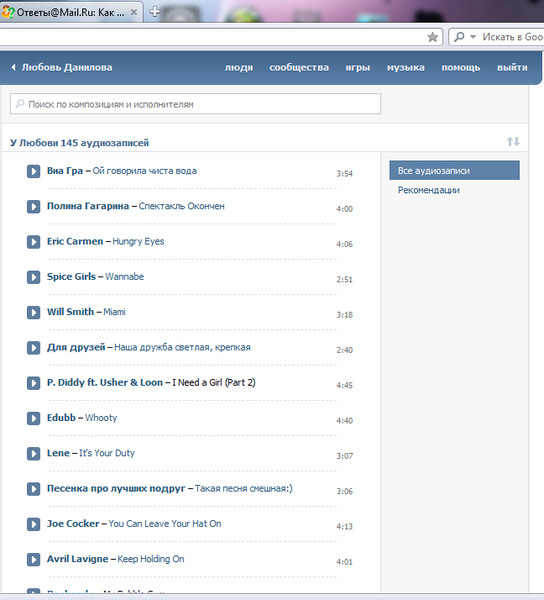Play Для друзей – Наша дружба track
The height and width of the screenshot is (600, 544).
click(x=33, y=348)
